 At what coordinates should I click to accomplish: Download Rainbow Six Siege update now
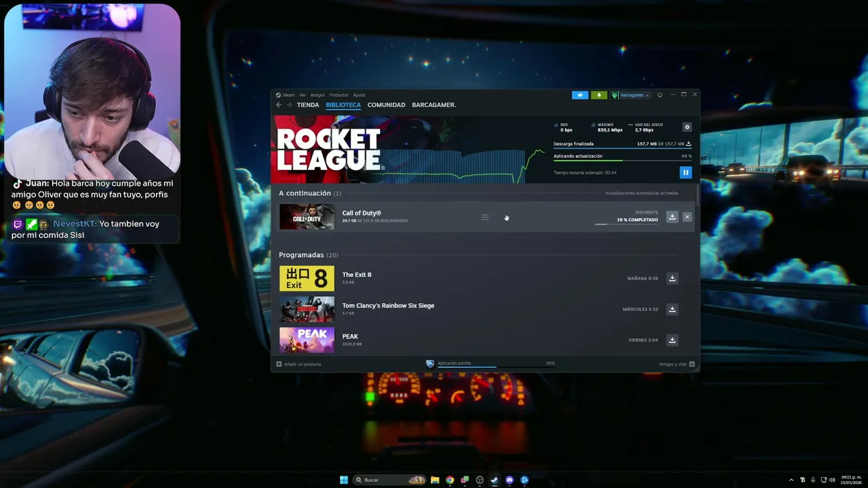(x=672, y=309)
